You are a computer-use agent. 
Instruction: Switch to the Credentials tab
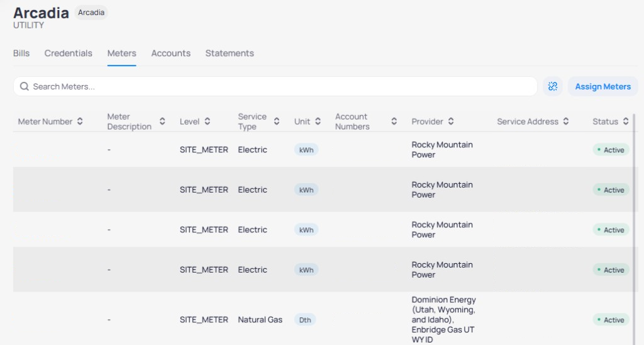pos(68,53)
